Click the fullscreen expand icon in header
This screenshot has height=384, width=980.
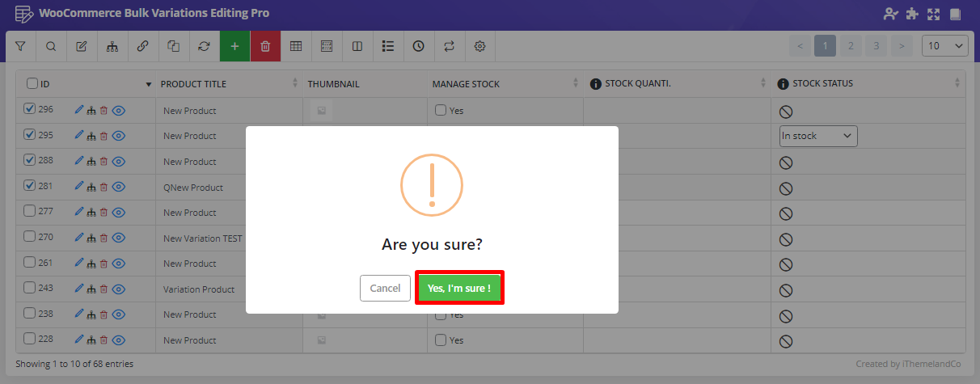(x=934, y=14)
